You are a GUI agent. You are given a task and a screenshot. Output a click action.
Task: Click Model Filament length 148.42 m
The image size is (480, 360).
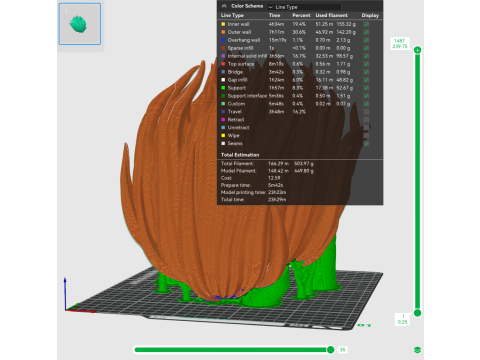[278, 171]
